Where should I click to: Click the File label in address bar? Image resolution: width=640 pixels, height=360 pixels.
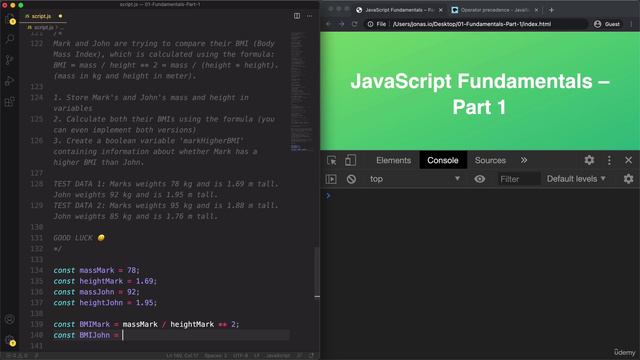pos(381,24)
